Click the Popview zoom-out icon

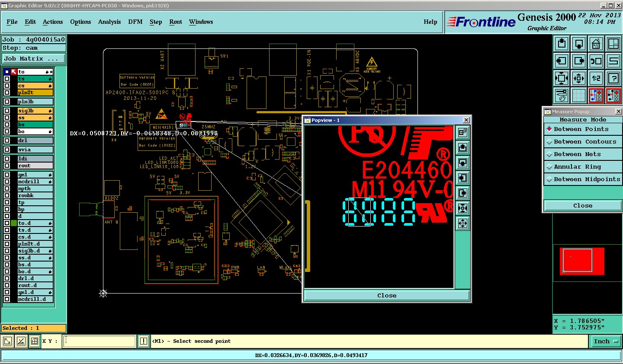pyautogui.click(x=462, y=224)
